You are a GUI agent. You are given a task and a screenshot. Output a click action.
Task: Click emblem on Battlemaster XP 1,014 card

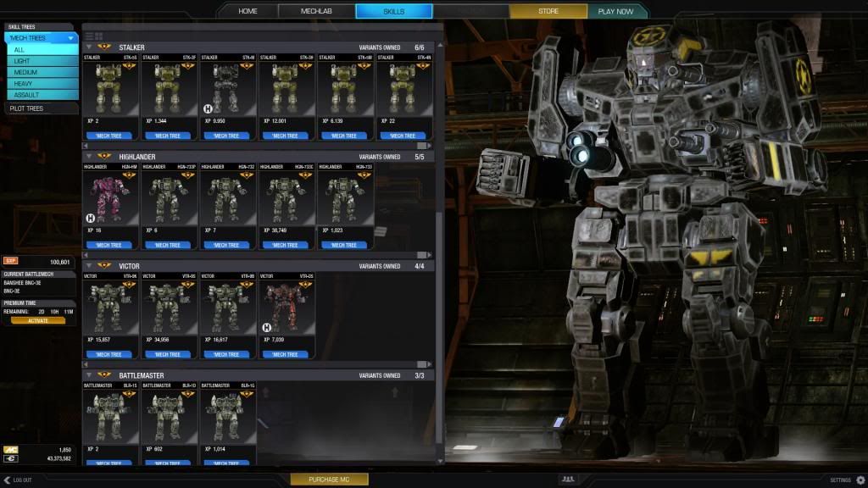247,395
